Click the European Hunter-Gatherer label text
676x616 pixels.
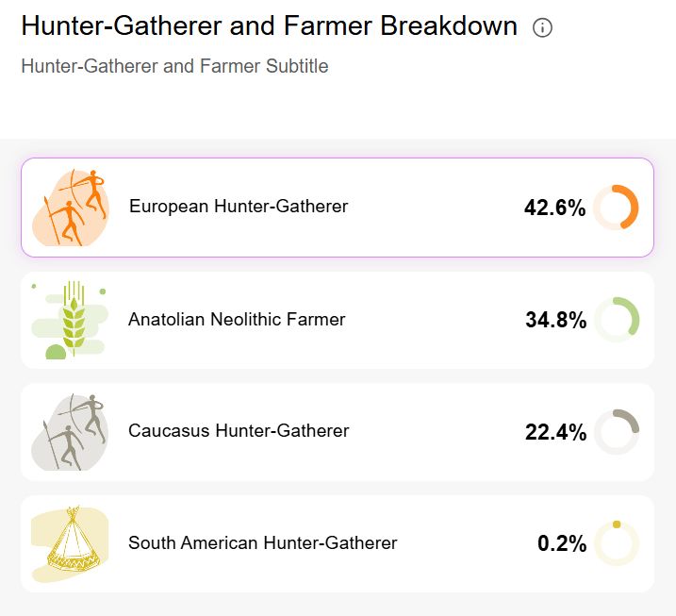(239, 207)
